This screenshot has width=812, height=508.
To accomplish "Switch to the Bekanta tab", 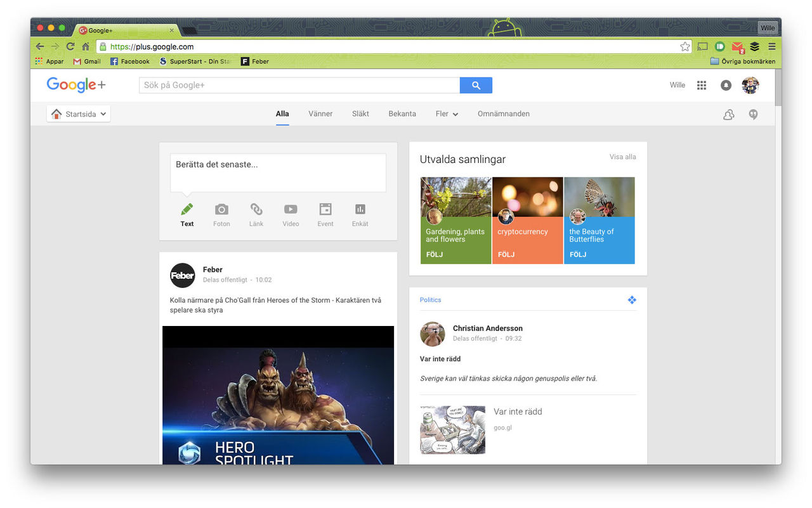I will tap(402, 114).
